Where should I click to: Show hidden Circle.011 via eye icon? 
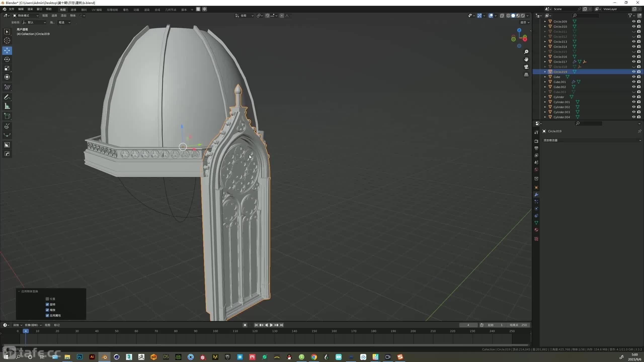[x=634, y=32]
